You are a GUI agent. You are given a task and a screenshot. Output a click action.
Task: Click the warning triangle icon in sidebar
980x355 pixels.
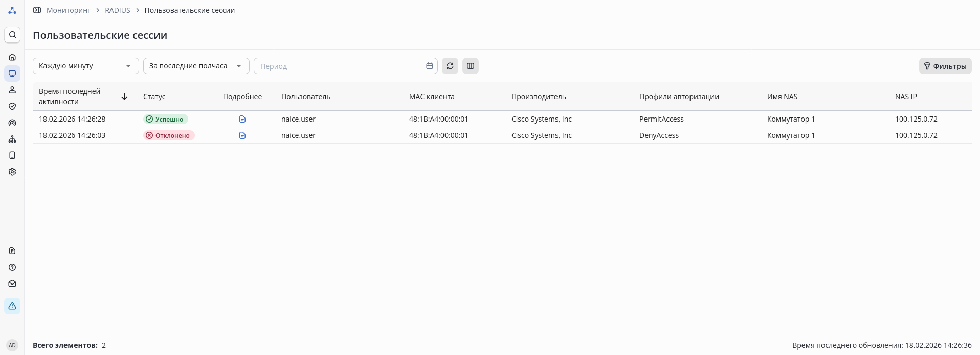12,306
